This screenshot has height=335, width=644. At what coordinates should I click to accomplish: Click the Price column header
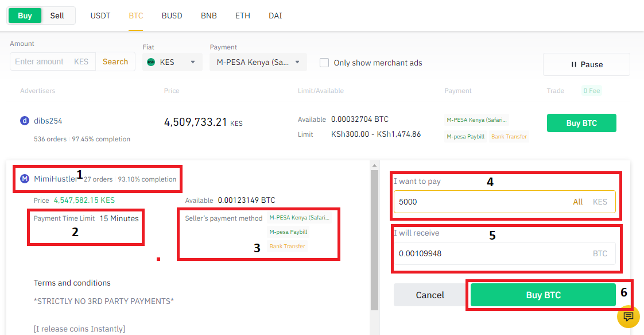tap(172, 91)
